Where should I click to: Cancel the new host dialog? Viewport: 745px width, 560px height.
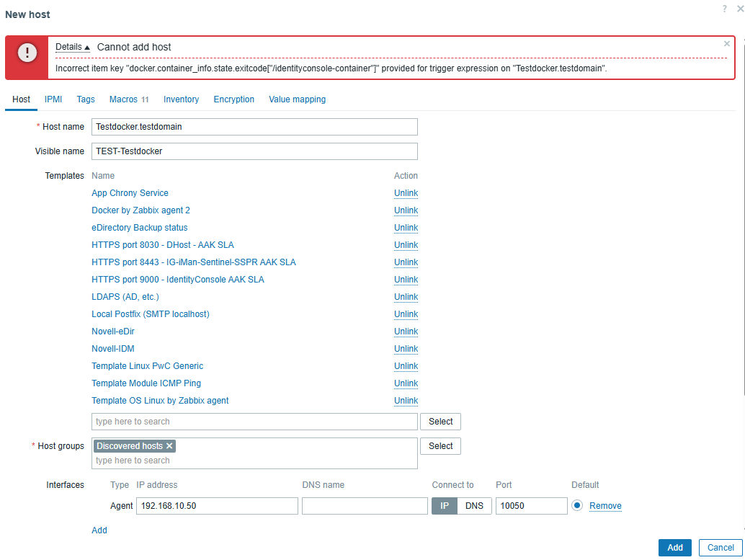(x=720, y=548)
